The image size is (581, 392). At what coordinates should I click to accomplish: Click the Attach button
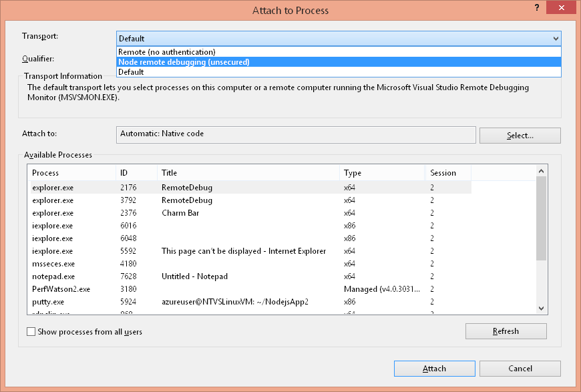pyautogui.click(x=434, y=369)
